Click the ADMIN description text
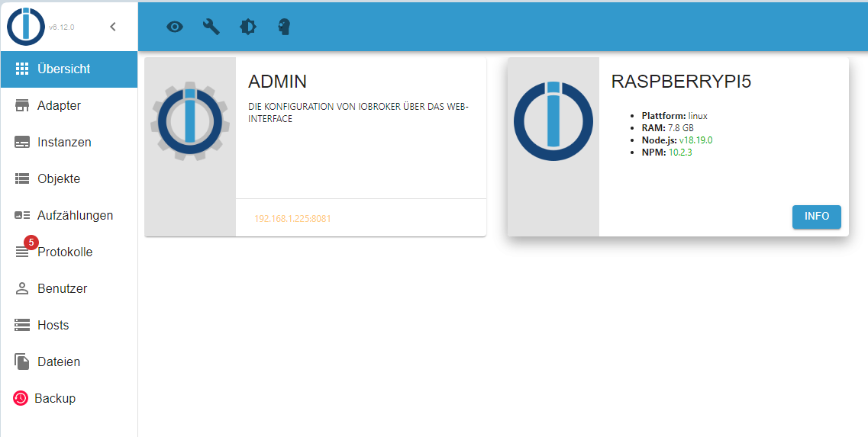 [x=358, y=112]
